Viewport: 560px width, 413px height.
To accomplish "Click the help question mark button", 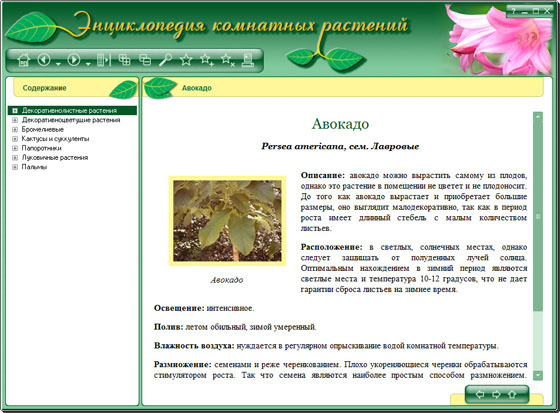I will [513, 11].
